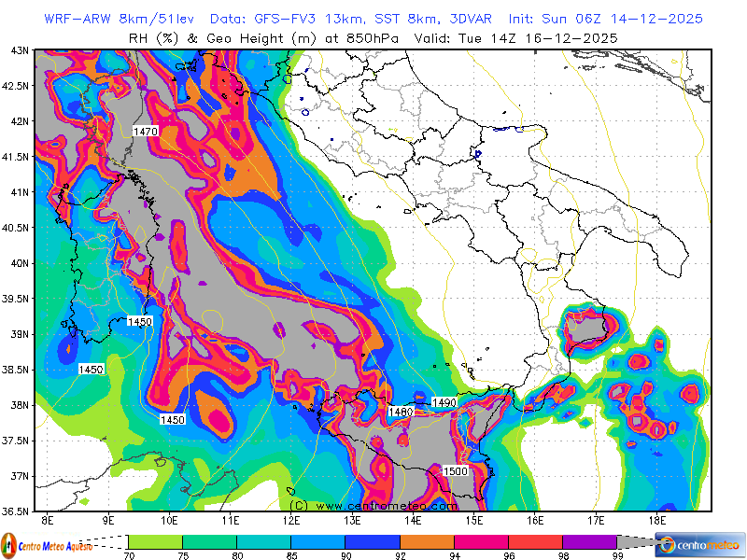747x560 pixels.
Task: Select the light blue 85-90 legend swatch
Action: 318,541
